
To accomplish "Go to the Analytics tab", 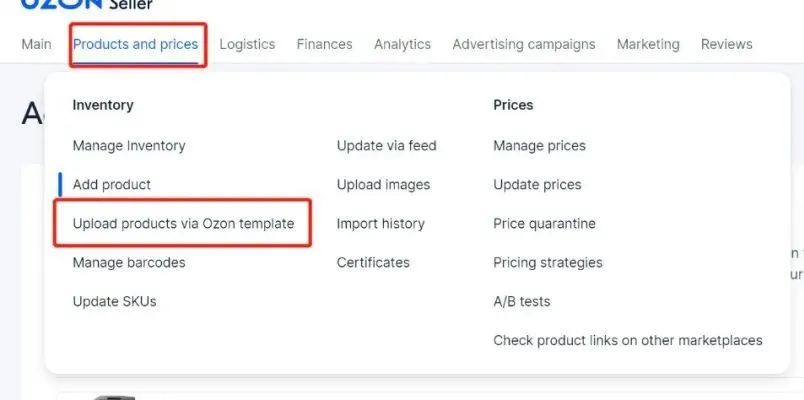I will [x=402, y=44].
